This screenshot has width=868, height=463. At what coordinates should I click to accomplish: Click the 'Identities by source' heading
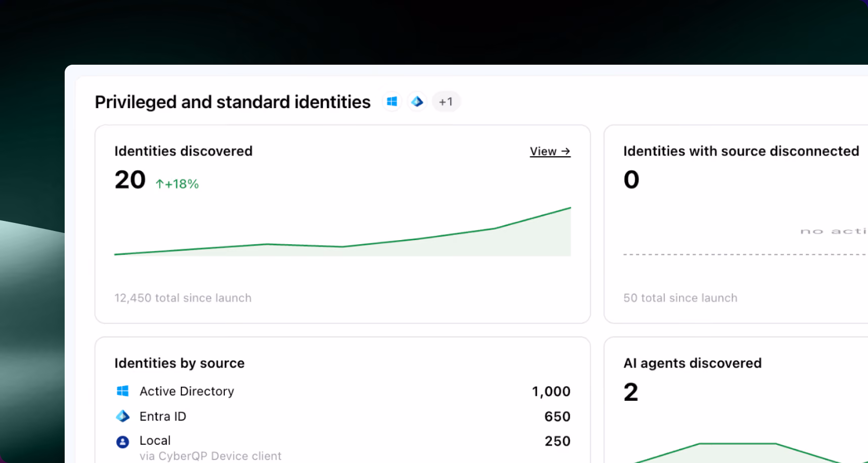pyautogui.click(x=179, y=363)
